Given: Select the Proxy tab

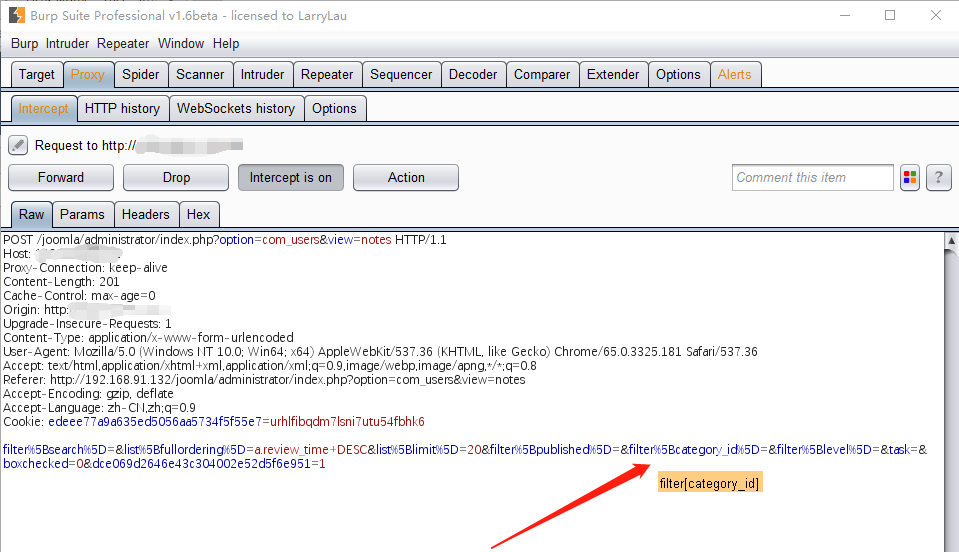Looking at the screenshot, I should (87, 75).
